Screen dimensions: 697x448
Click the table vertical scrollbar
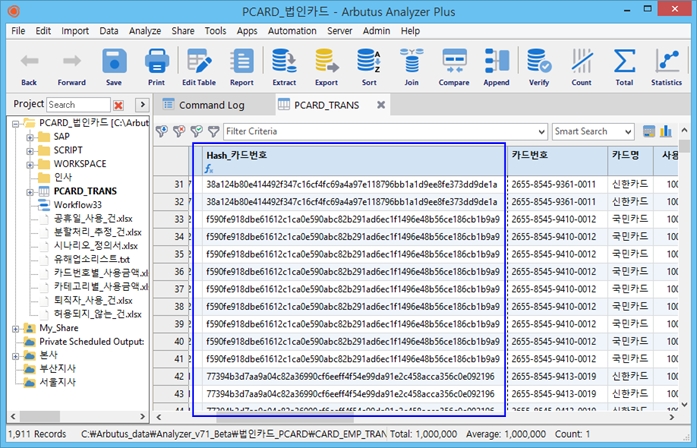tap(685, 146)
